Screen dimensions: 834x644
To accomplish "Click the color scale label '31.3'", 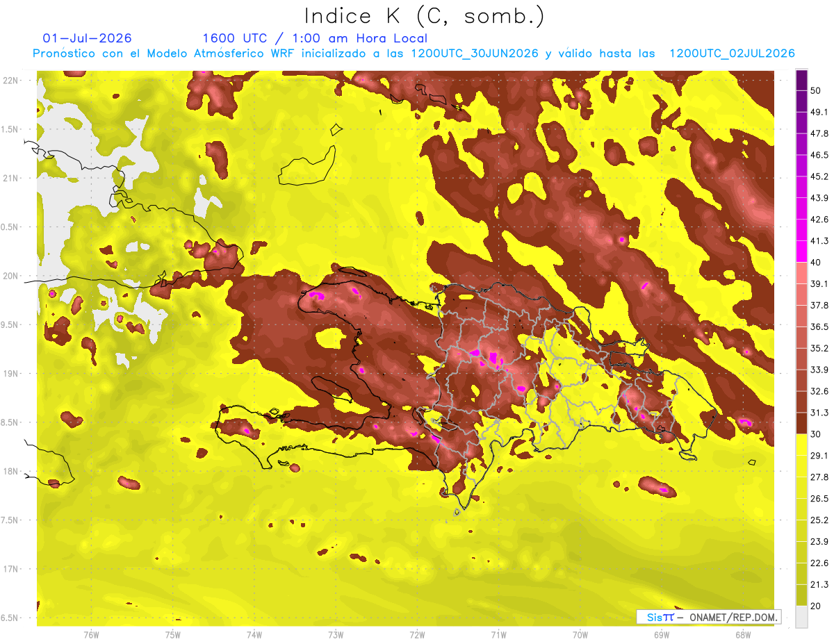I will tap(819, 413).
